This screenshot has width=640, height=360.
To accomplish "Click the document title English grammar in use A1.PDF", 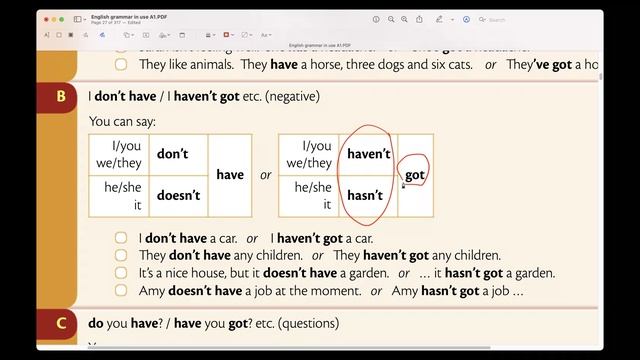I will [129, 17].
